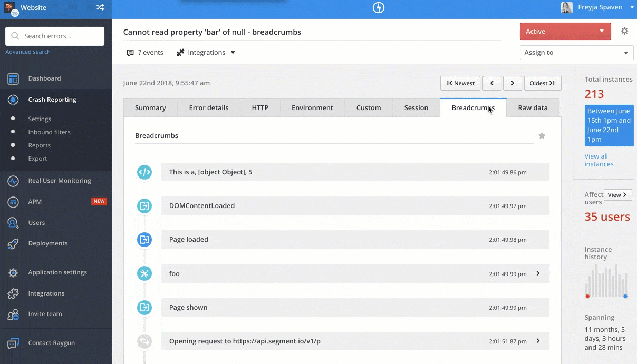Click the foo breadcrumb tools icon

tap(144, 273)
